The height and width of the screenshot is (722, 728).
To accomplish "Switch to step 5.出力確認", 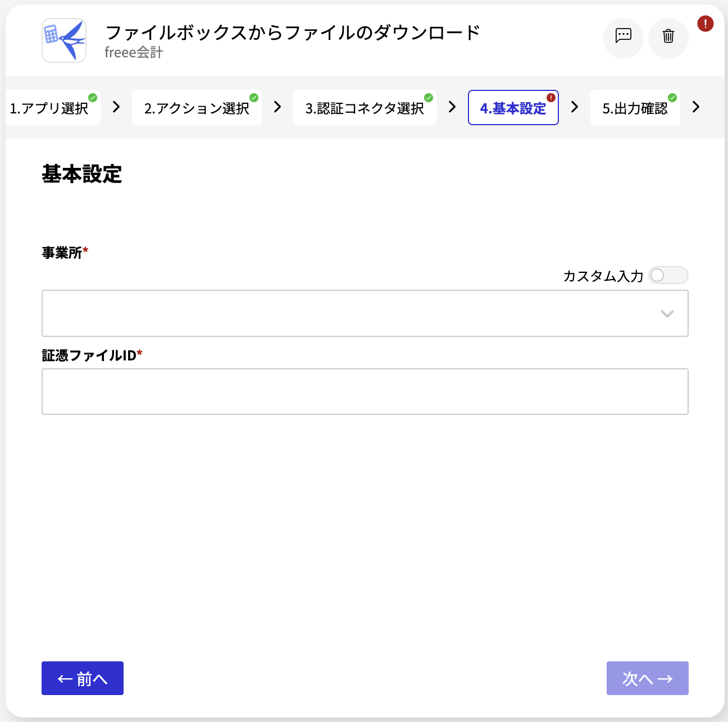I will pyautogui.click(x=635, y=108).
